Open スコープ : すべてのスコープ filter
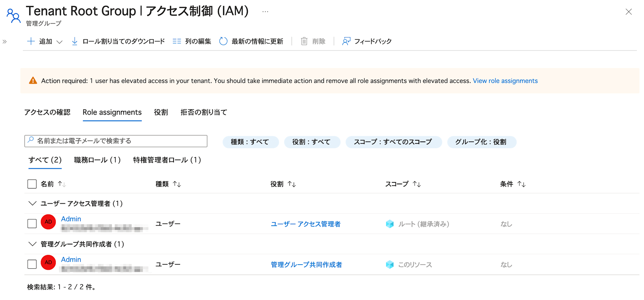The width and height of the screenshot is (644, 300). 393,142
